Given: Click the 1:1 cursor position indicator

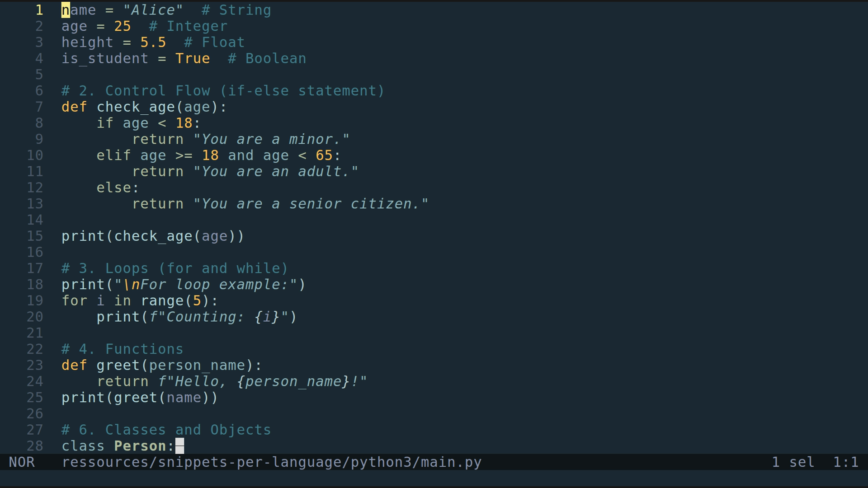Looking at the screenshot, I should tap(845, 462).
